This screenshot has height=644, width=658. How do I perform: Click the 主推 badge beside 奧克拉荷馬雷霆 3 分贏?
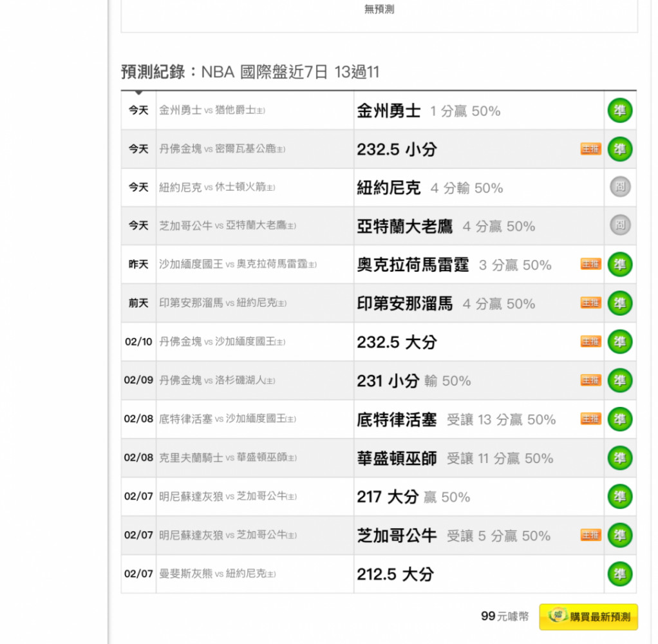(x=591, y=264)
